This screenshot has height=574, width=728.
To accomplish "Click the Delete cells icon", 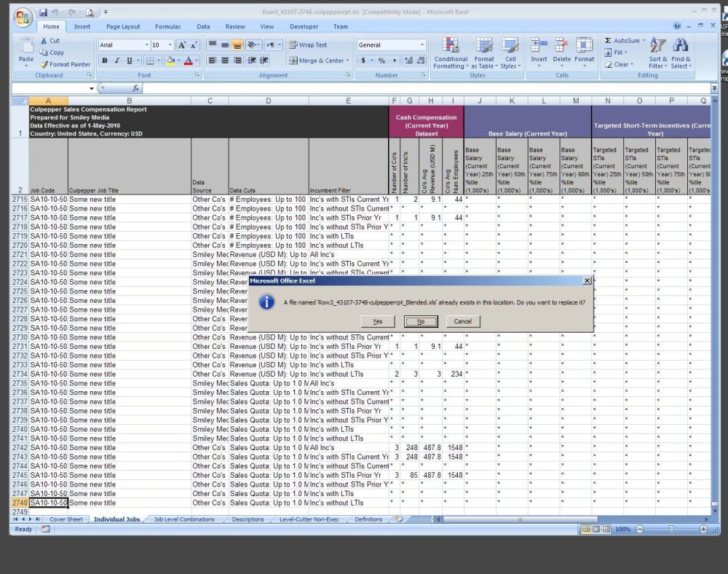I will pyautogui.click(x=561, y=45).
